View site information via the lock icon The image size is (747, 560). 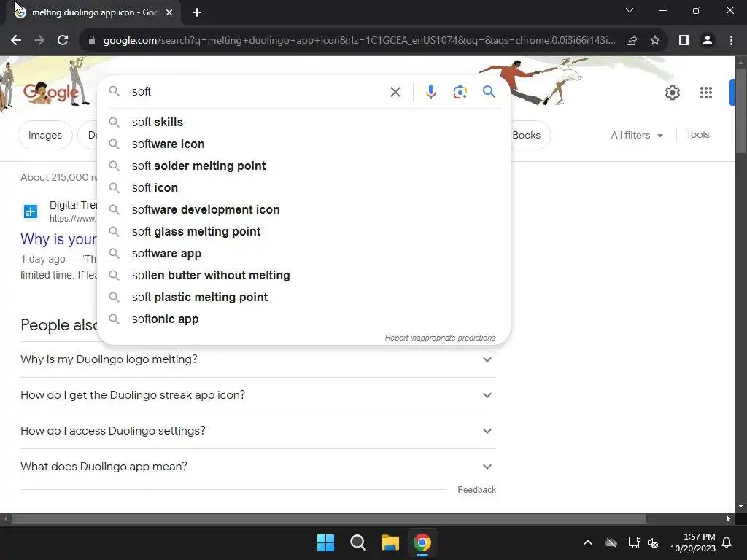point(92,41)
